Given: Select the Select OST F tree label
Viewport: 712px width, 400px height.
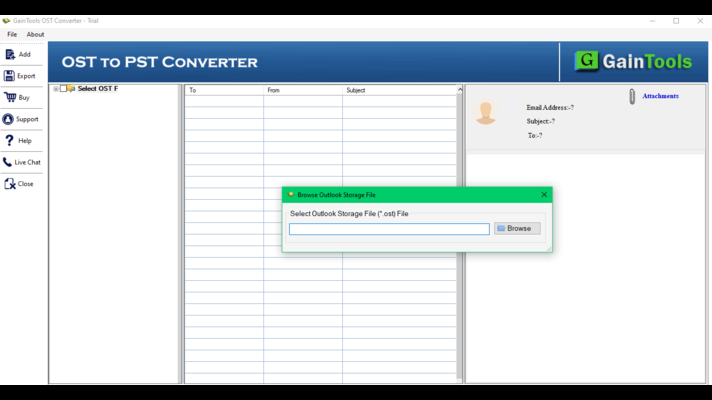Looking at the screenshot, I should [98, 89].
